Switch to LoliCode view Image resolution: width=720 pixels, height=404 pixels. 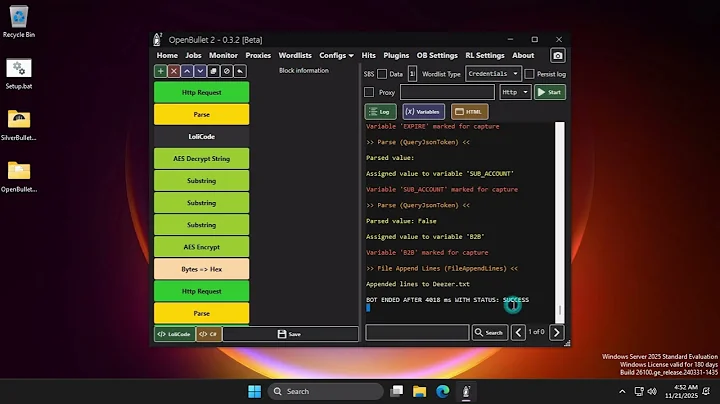point(174,334)
